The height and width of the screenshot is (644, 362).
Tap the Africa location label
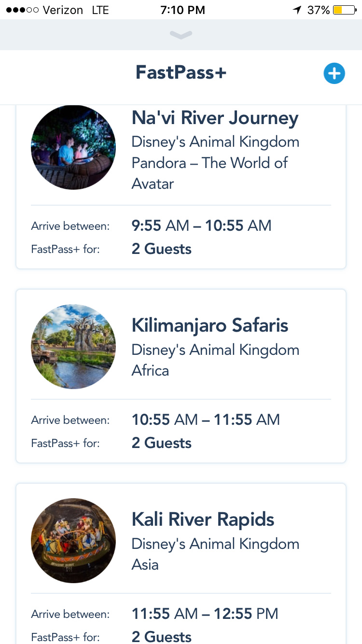[x=150, y=371]
